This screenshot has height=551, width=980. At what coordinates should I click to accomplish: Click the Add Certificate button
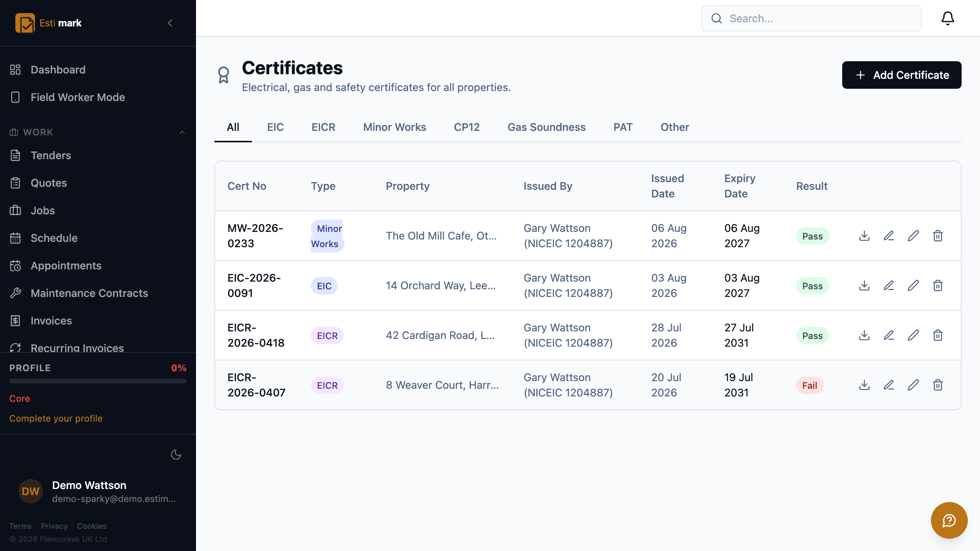[902, 75]
